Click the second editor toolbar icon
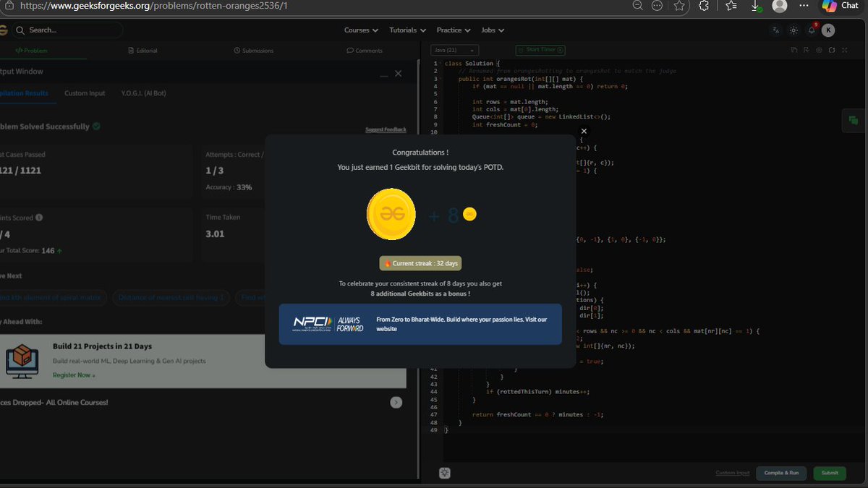 [807, 50]
